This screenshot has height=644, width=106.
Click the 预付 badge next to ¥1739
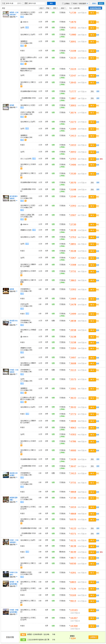point(97,13)
